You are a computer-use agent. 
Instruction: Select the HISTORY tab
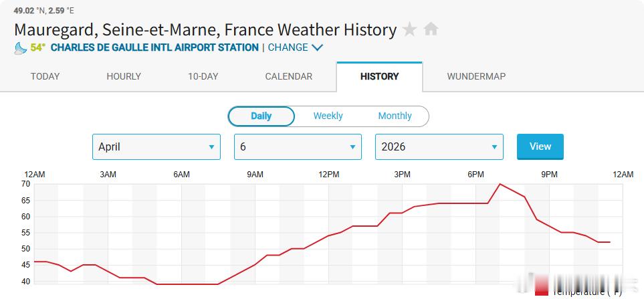(379, 76)
